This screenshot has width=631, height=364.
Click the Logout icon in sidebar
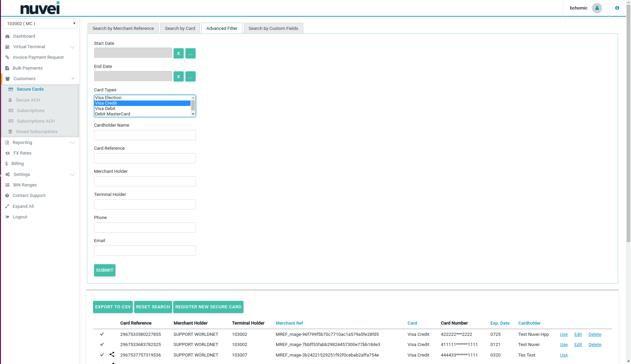click(x=7, y=217)
